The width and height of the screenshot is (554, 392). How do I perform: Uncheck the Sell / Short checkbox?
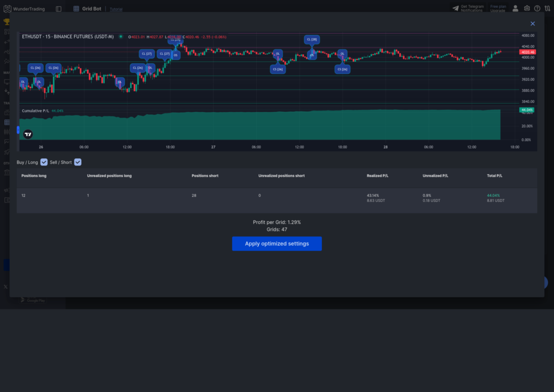(x=77, y=162)
